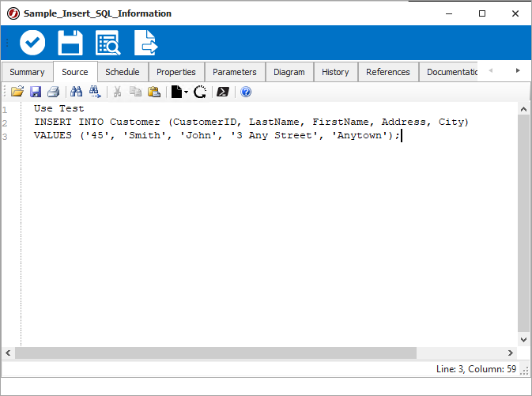Switch to the Summary tab
The width and height of the screenshot is (532, 396).
click(x=27, y=72)
